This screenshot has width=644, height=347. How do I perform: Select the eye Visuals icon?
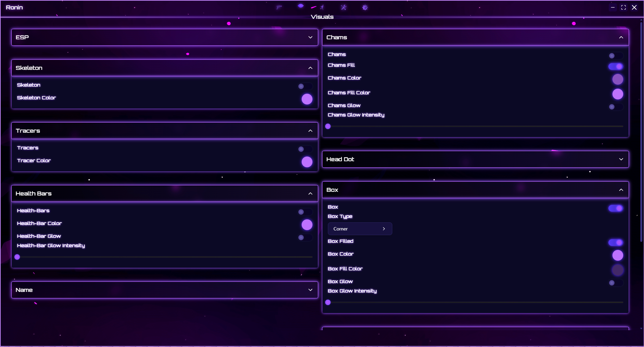(301, 6)
